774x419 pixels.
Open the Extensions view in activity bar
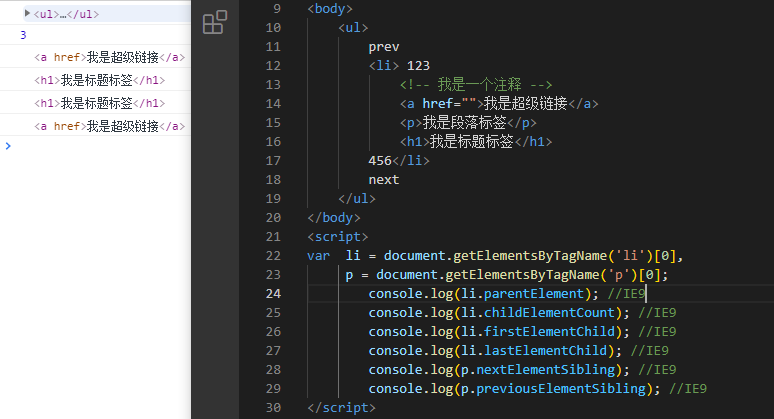point(215,22)
